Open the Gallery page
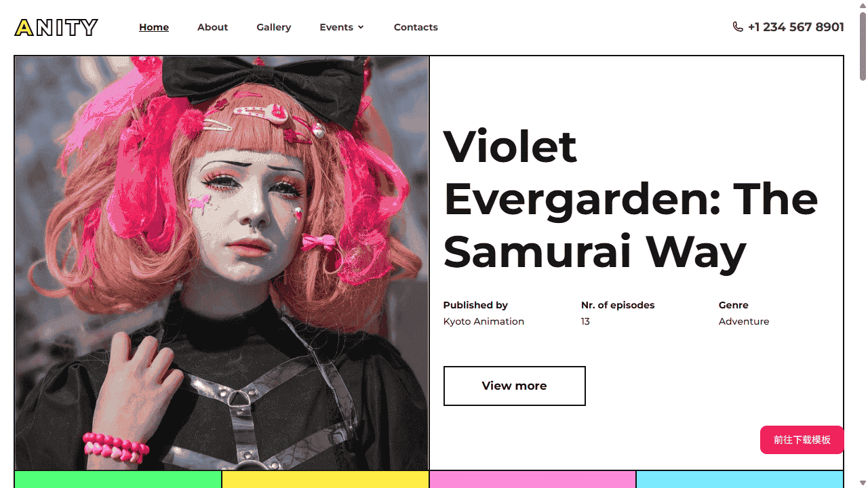Image resolution: width=868 pixels, height=488 pixels. tap(274, 27)
